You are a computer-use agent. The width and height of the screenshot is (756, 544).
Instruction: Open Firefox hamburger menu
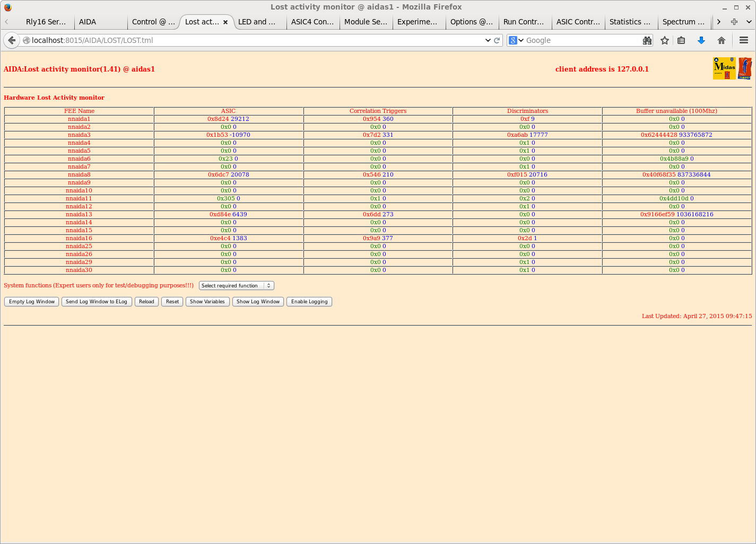[x=744, y=40]
